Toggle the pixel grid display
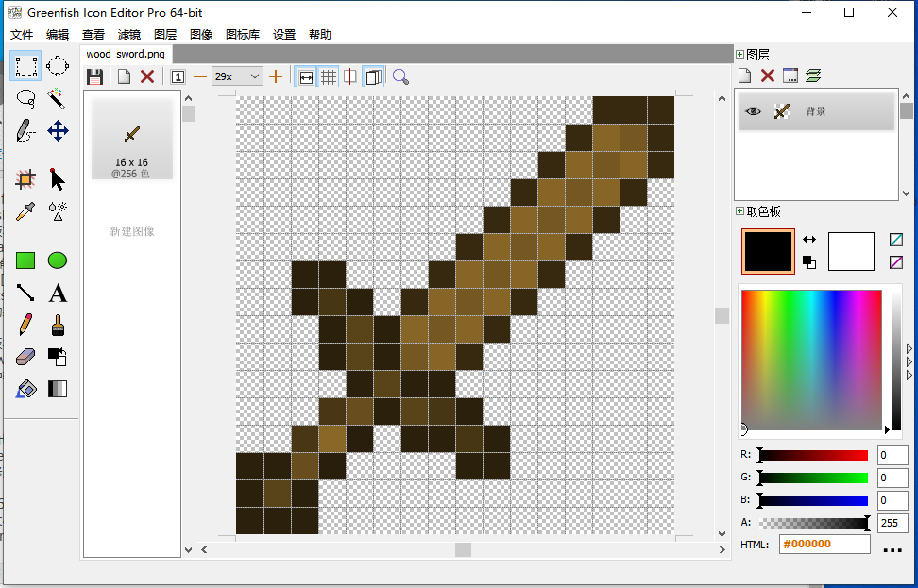The image size is (918, 588). tap(329, 76)
